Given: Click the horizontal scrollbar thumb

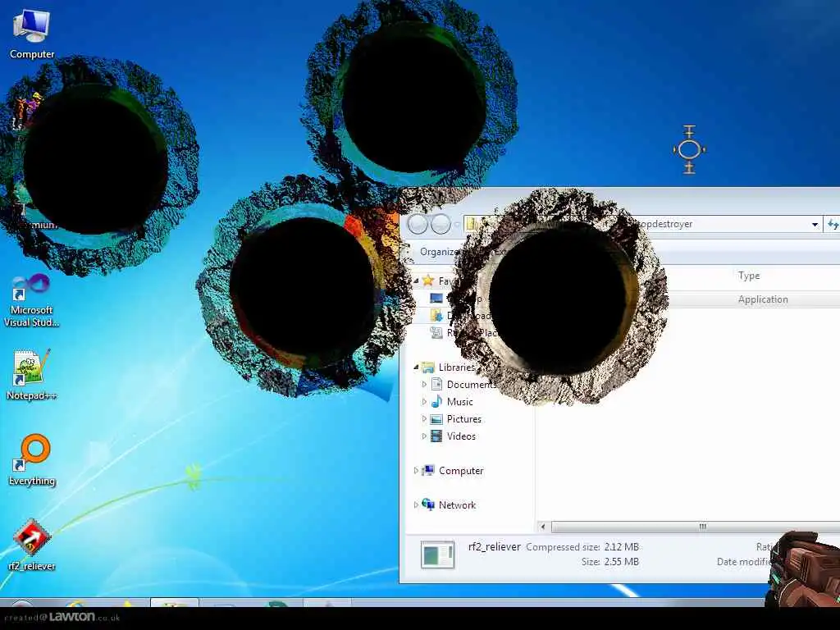Looking at the screenshot, I should [x=702, y=527].
